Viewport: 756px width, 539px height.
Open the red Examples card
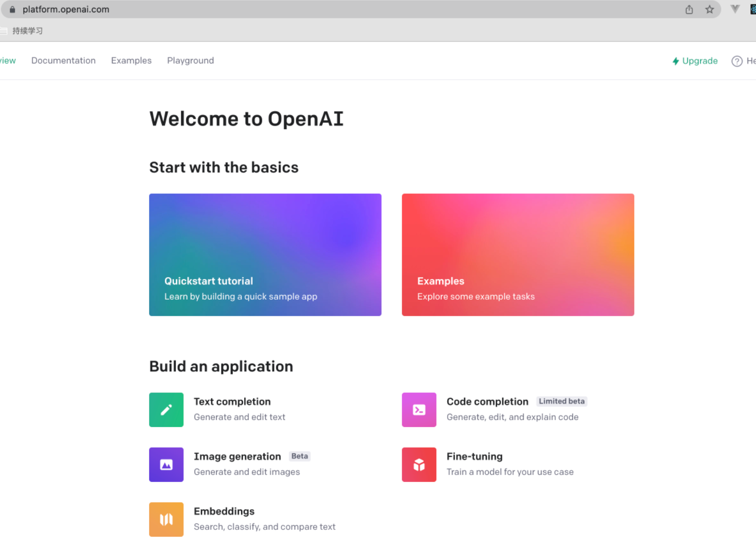pos(518,255)
